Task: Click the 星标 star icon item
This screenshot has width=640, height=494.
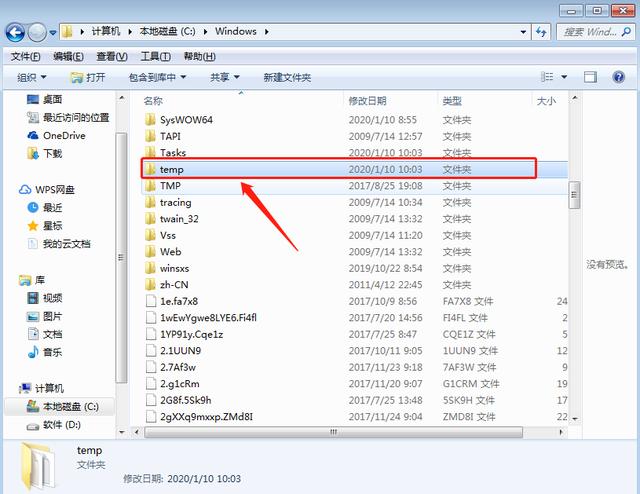Action: tap(33, 226)
